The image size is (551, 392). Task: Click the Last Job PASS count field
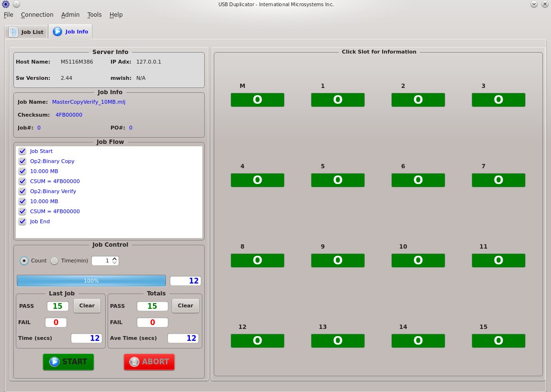coord(57,306)
